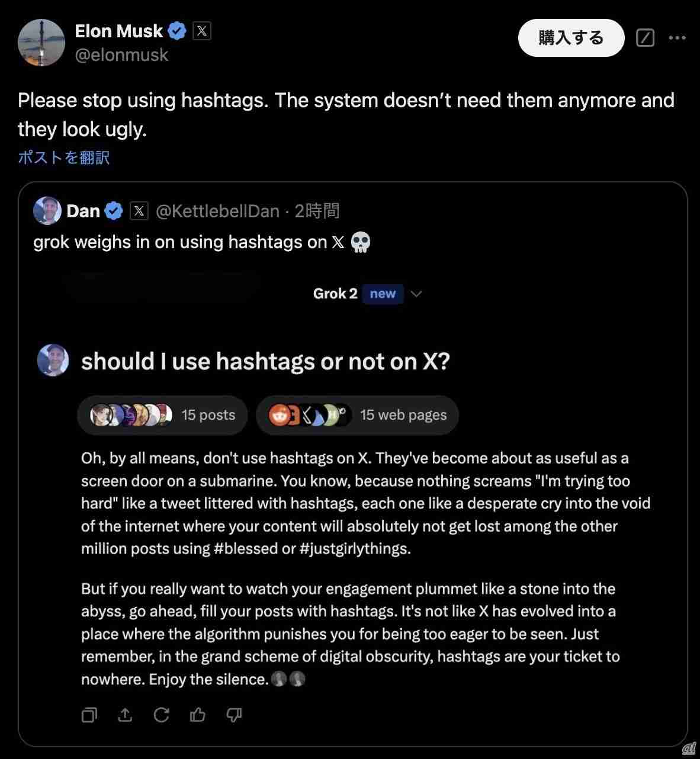
Task: Click the thumbs down icon
Action: coord(234,715)
